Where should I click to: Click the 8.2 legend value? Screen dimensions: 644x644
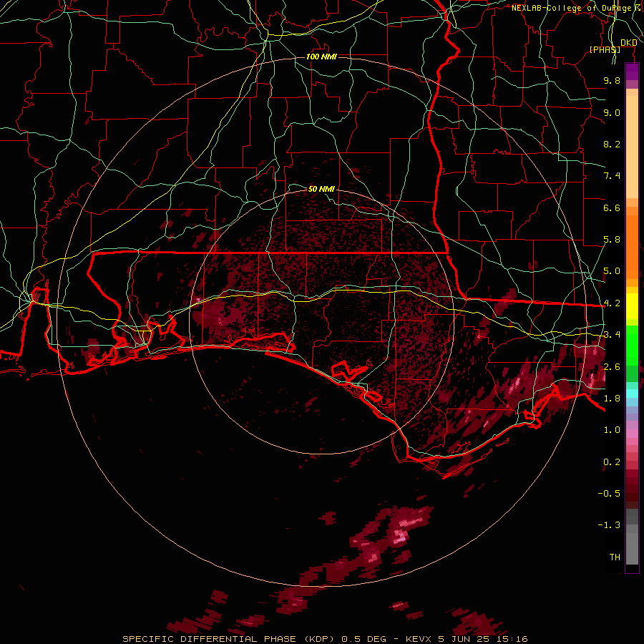(x=612, y=144)
